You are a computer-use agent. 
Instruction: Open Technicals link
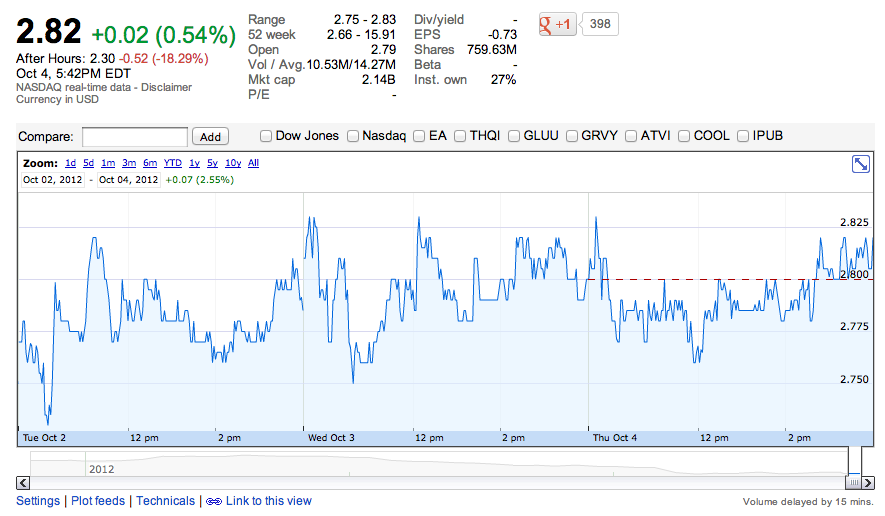pos(165,501)
